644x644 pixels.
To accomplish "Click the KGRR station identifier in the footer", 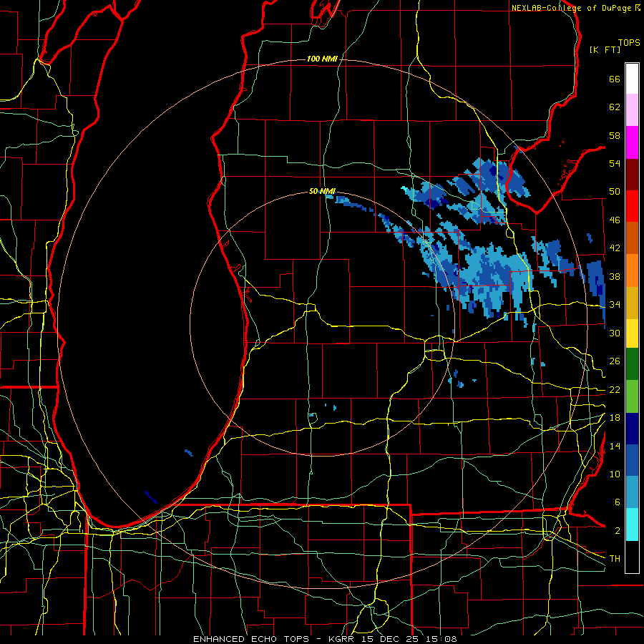I will pos(343,639).
